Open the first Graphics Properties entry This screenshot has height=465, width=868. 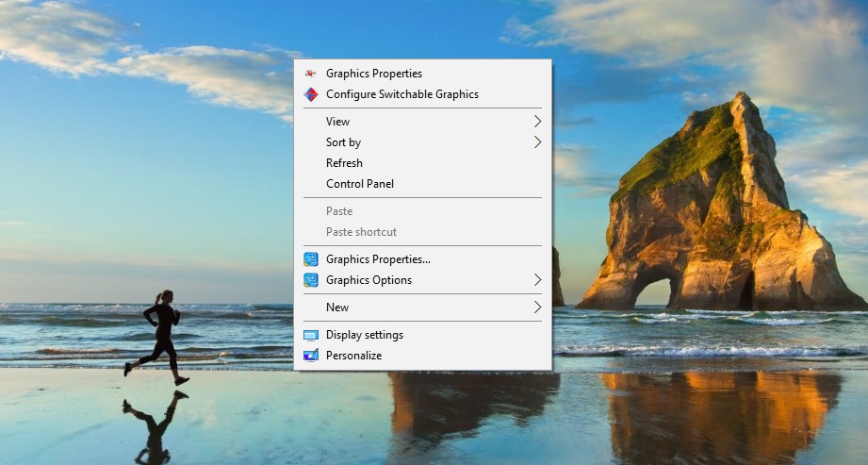coord(423,74)
